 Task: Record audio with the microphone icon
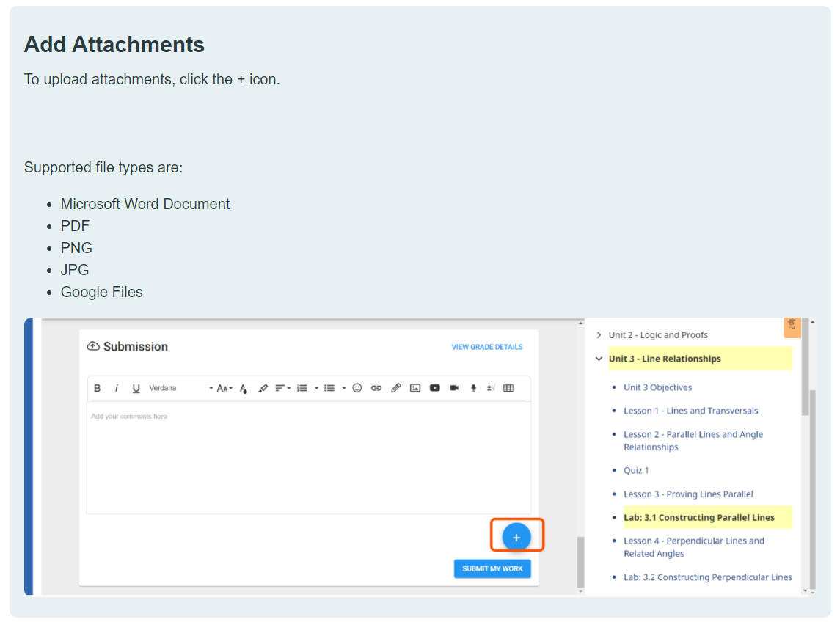(x=472, y=387)
